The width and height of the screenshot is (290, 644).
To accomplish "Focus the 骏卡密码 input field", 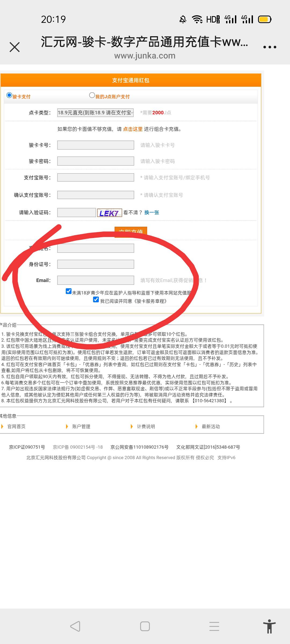I will click(96, 161).
